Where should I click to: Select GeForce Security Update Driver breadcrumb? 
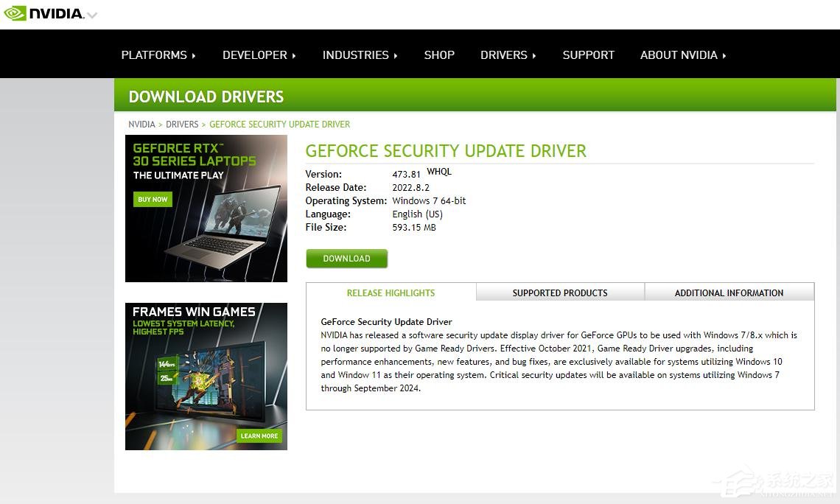tap(279, 125)
